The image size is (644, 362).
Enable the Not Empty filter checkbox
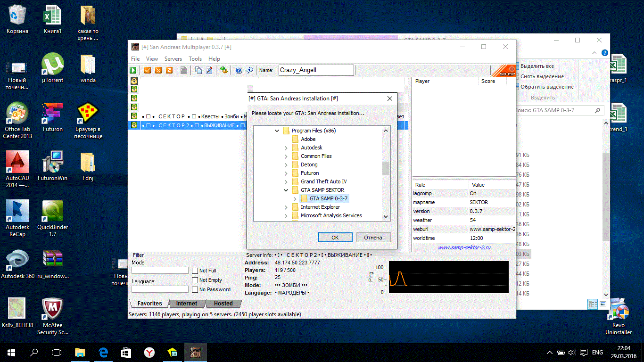pyautogui.click(x=195, y=280)
